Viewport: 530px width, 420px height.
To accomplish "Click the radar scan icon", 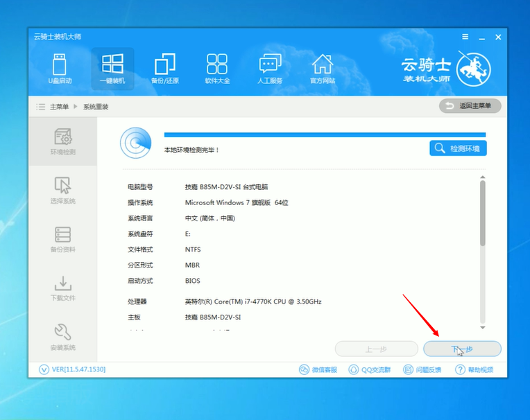I will coord(135,143).
